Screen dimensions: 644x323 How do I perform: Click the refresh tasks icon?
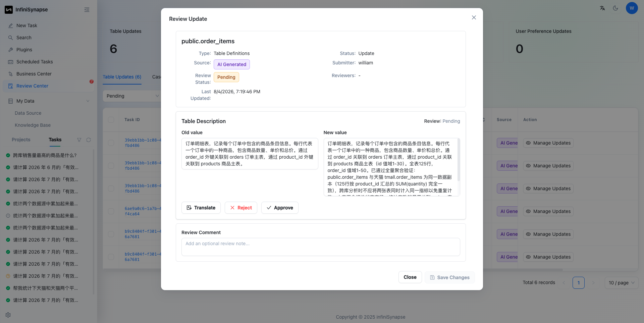coord(89,140)
